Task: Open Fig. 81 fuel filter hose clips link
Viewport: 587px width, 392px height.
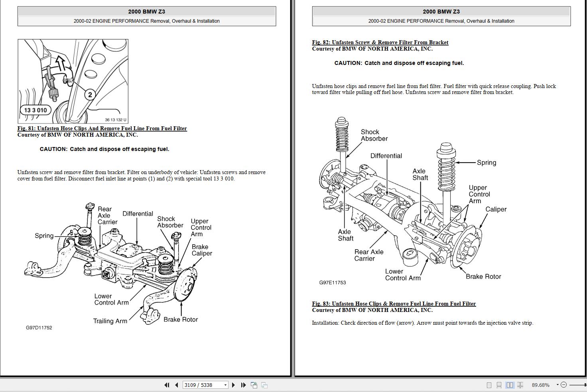Action: click(x=102, y=128)
